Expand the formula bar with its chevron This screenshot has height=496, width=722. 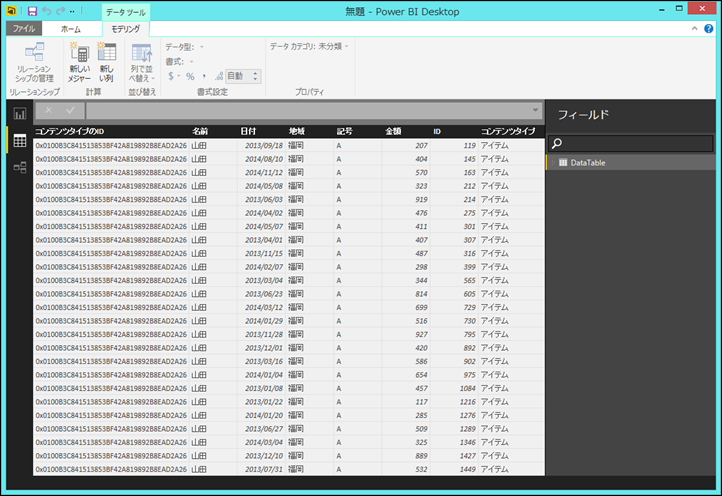click(x=535, y=110)
